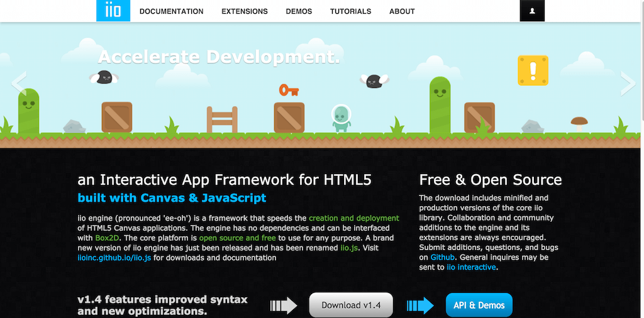The width and height of the screenshot is (644, 318).
Task: Click the 'Free & Open Source' heading
Action: click(x=491, y=180)
